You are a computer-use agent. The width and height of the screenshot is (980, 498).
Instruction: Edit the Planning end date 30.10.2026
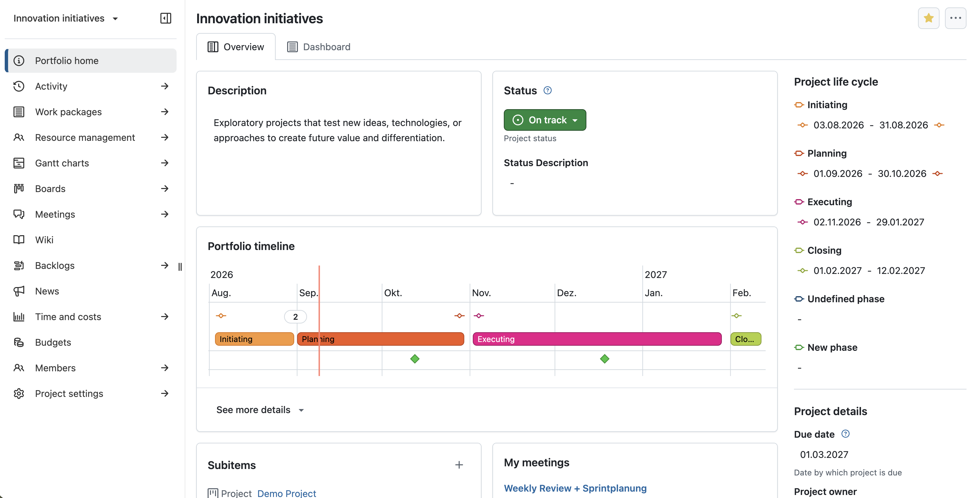coord(902,174)
